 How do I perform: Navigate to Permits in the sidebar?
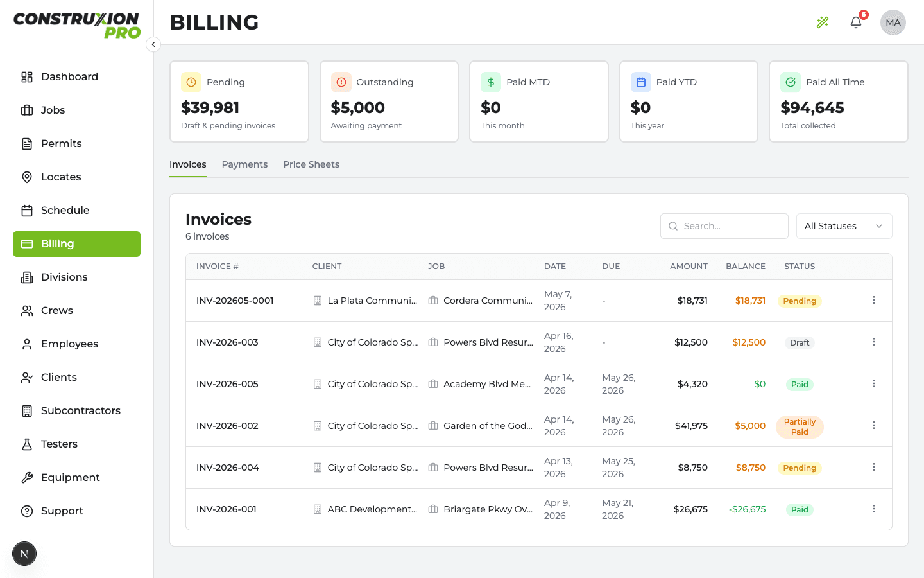(76, 144)
